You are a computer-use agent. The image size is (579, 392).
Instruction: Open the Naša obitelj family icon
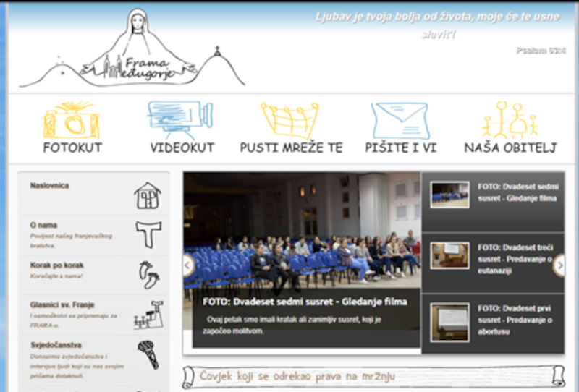510,120
